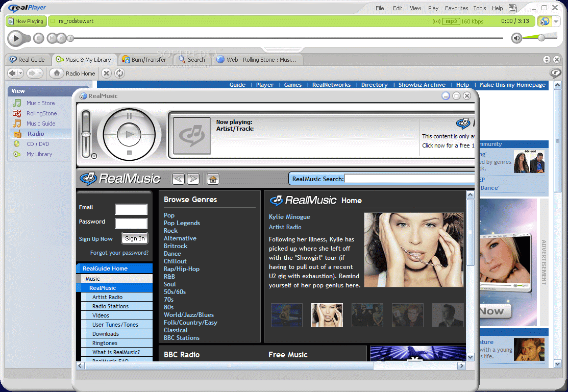Select Videos in RealGuide sidebar

tap(117, 315)
